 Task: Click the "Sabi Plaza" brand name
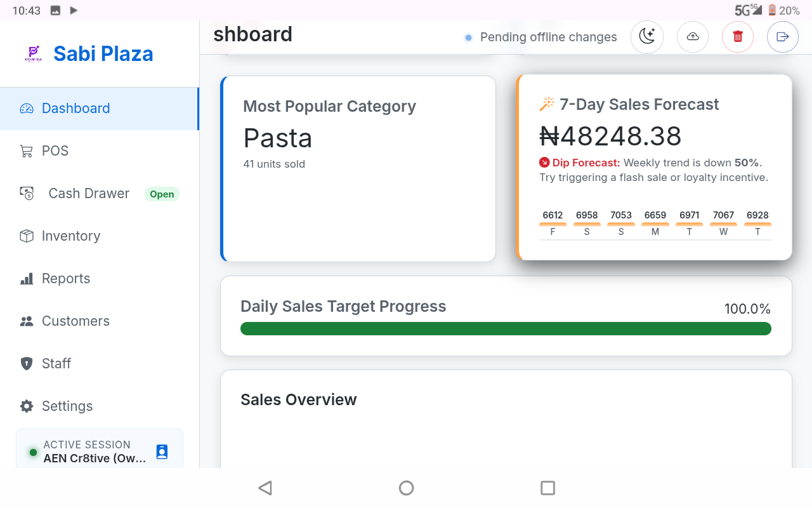[x=103, y=53]
